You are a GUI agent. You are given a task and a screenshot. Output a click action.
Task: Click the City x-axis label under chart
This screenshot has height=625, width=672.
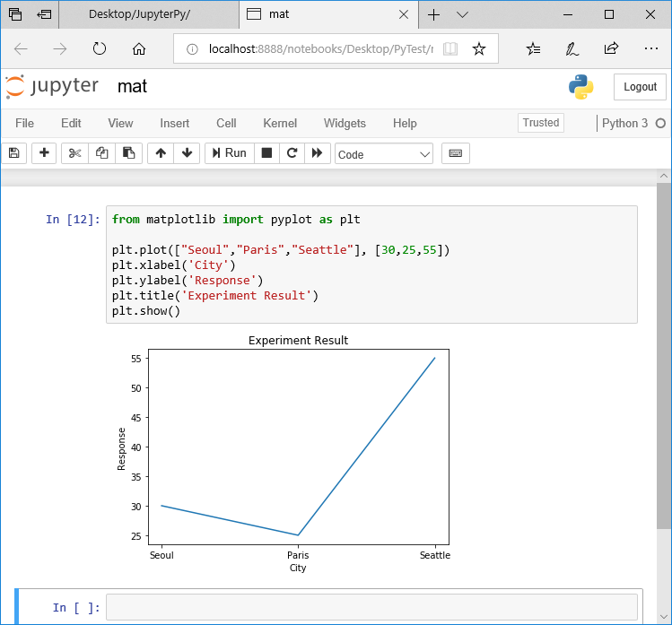pyautogui.click(x=298, y=568)
